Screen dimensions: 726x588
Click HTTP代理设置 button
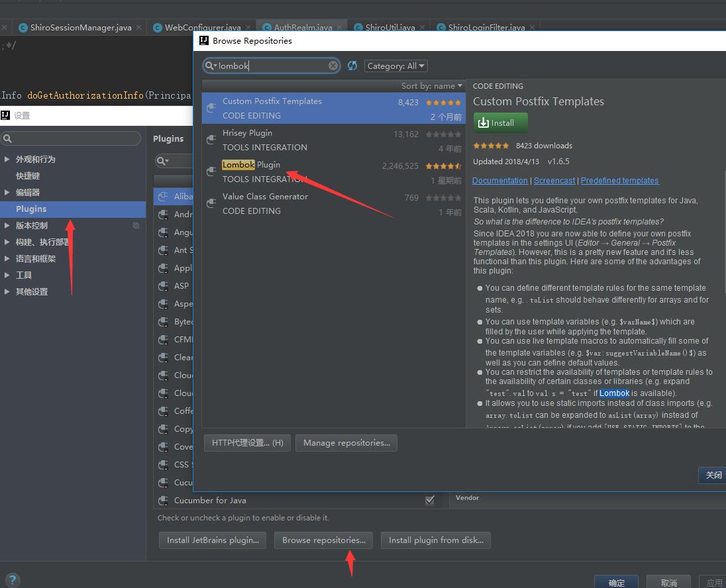tap(247, 443)
